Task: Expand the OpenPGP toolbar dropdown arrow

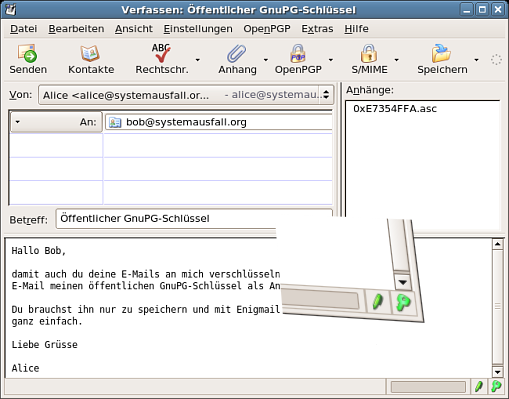Action: 331,60
